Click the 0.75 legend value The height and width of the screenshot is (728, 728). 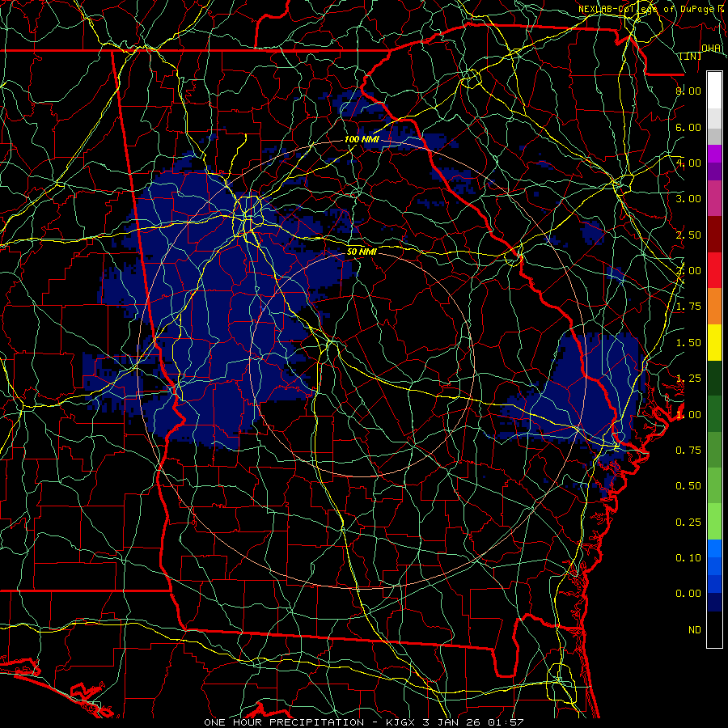tap(688, 451)
